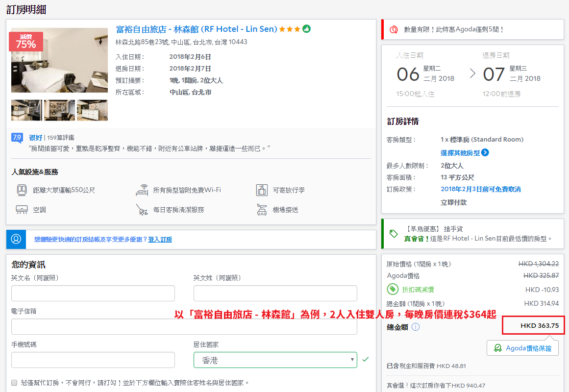This screenshot has width=569, height=392.
Task: Click the green early-bird price tag icon
Action: click(394, 233)
